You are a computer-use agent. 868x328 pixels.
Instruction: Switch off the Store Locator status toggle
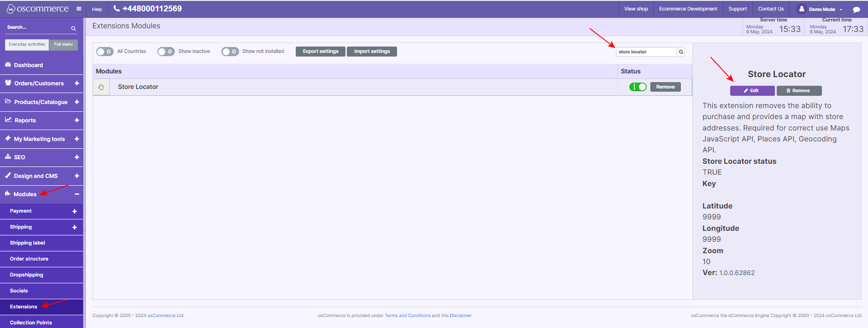click(638, 87)
